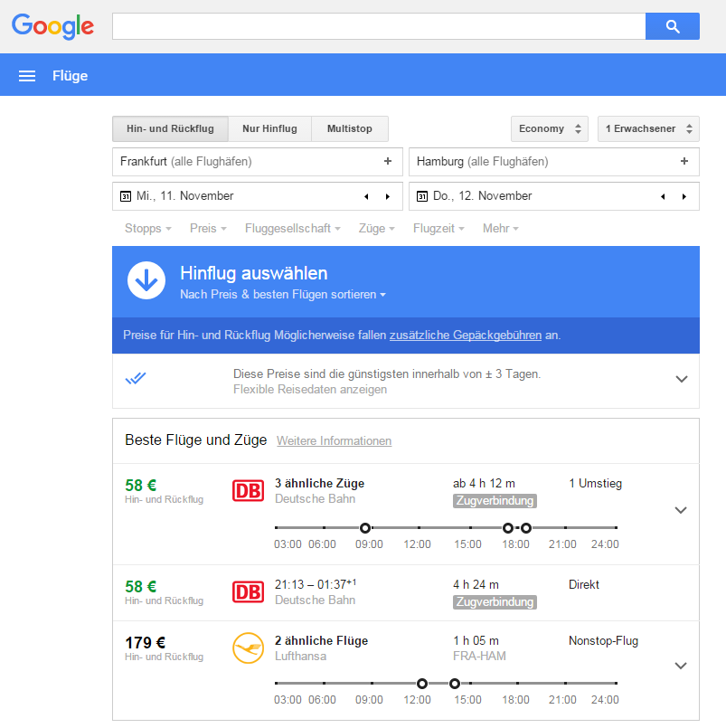Click the 179 € Lufthansa price
The width and height of the screenshot is (726, 728).
[146, 643]
